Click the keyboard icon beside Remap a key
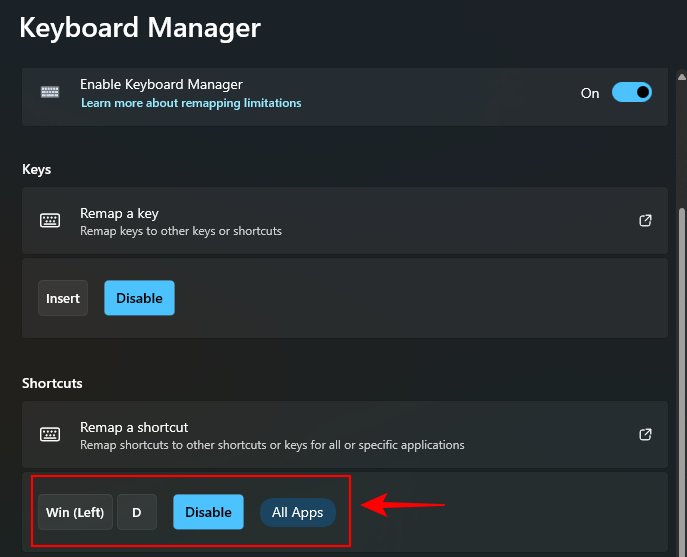 point(50,221)
